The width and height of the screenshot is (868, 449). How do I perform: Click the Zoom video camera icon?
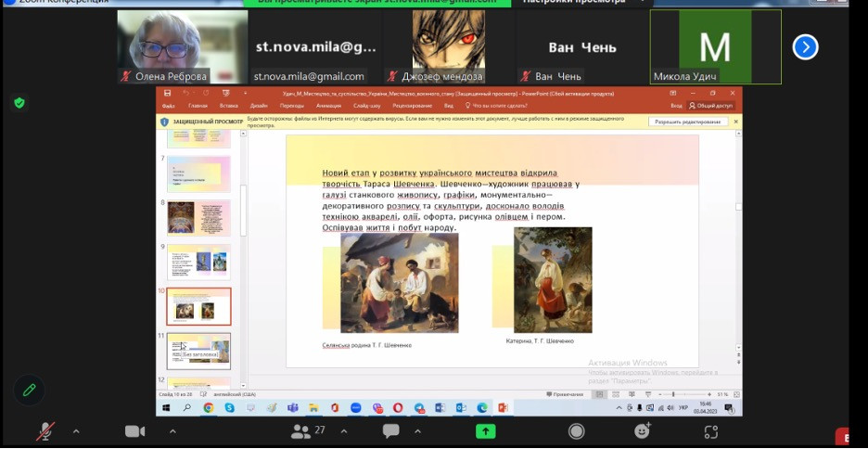point(134,431)
